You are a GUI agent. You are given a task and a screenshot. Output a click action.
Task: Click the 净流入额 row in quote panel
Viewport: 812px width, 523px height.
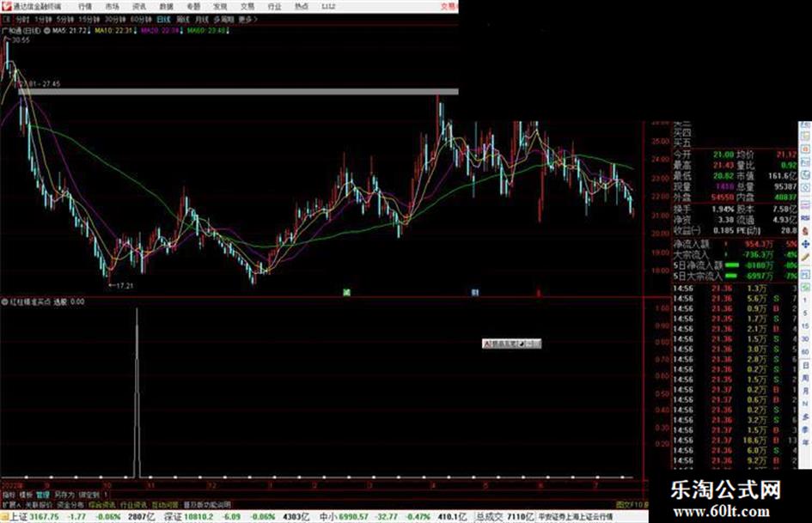click(x=735, y=244)
